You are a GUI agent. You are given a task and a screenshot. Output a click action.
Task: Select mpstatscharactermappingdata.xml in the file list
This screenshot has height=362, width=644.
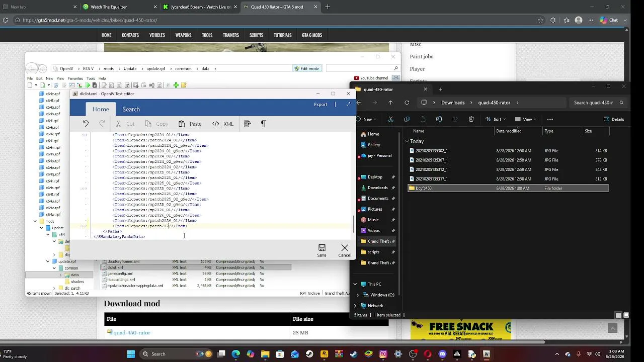(135, 286)
